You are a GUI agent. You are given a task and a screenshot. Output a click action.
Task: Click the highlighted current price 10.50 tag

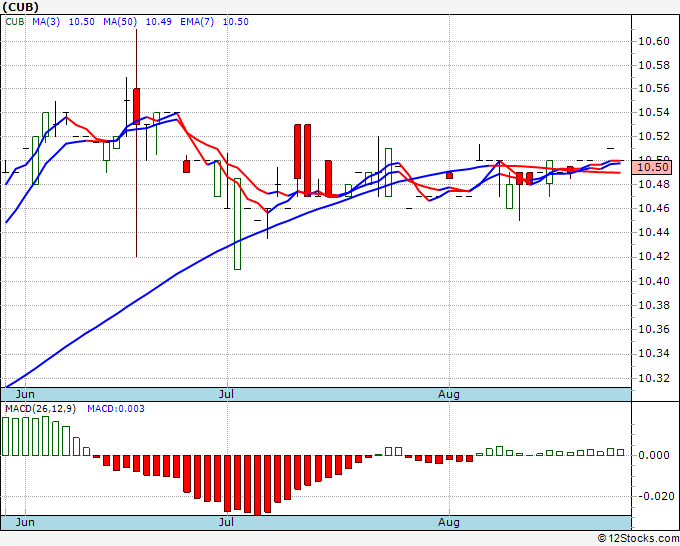click(x=652, y=167)
